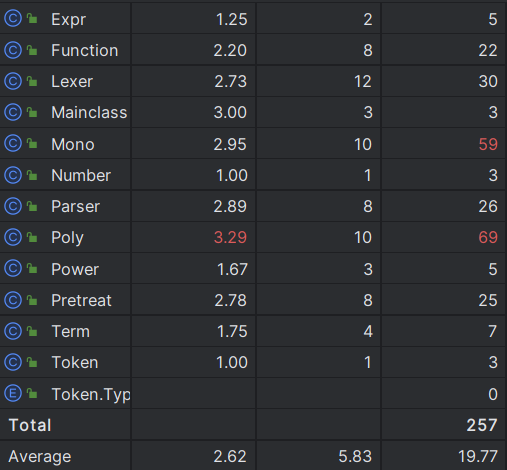Viewport: 507px width, 470px height.
Task: Click the enum icon beside Token.Type
Action: click(13, 394)
